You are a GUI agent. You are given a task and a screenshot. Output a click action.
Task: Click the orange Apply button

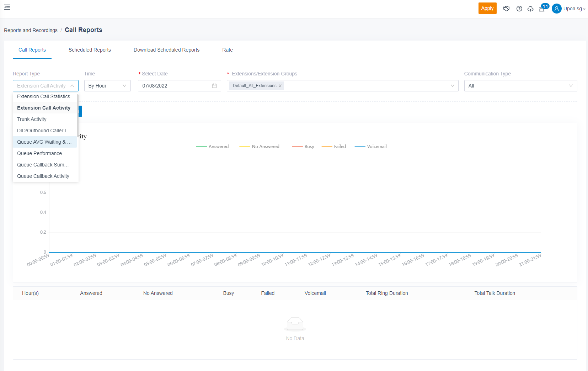tap(487, 8)
